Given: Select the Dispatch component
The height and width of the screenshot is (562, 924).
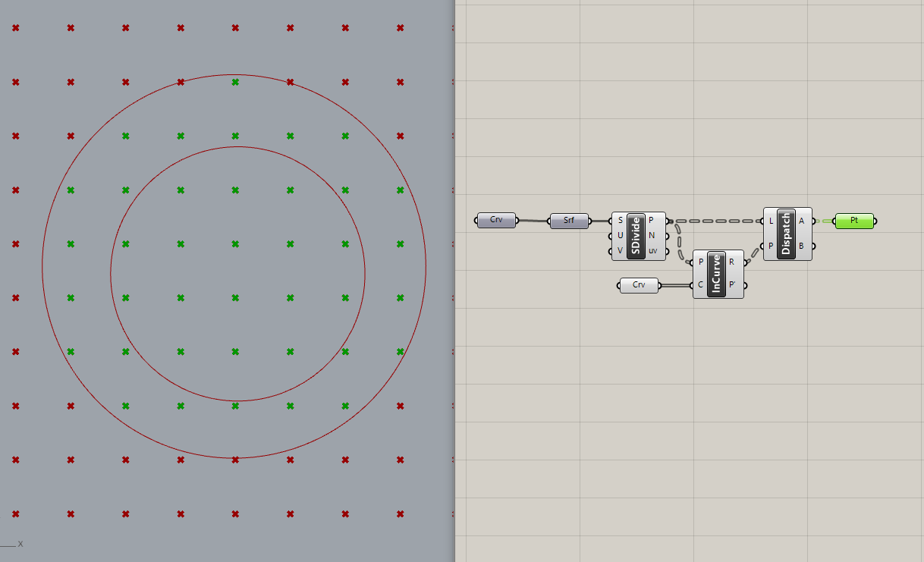Looking at the screenshot, I should pyautogui.click(x=787, y=234).
